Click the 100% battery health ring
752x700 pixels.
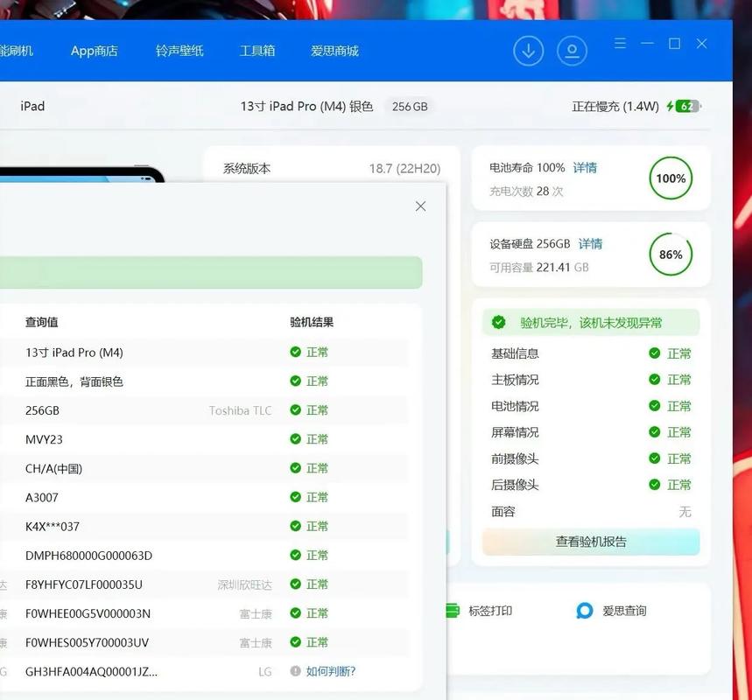point(671,178)
